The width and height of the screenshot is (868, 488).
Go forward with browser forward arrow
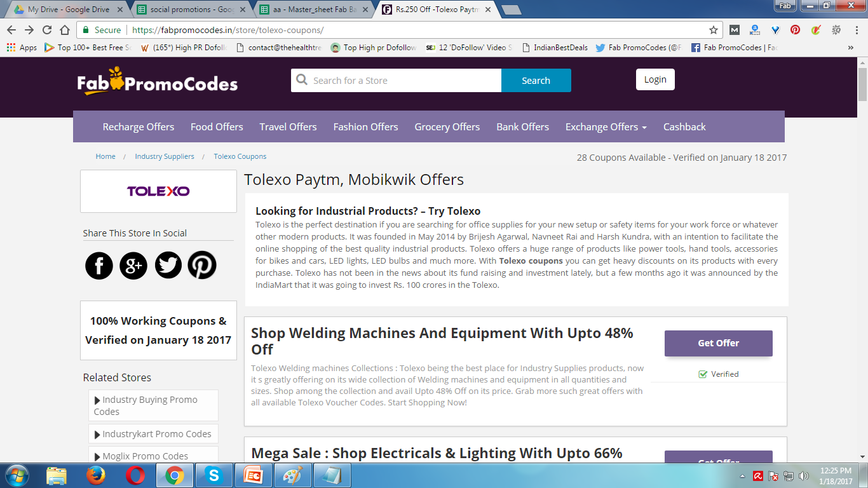coord(29,30)
